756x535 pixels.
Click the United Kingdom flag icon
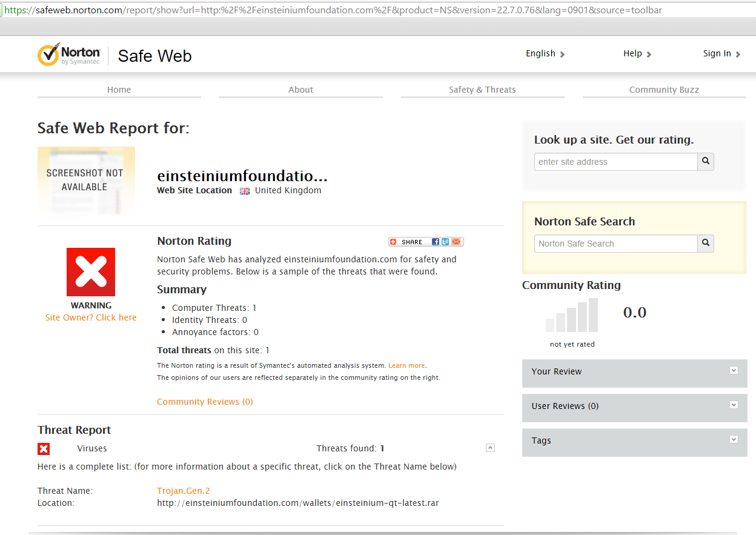tap(245, 191)
